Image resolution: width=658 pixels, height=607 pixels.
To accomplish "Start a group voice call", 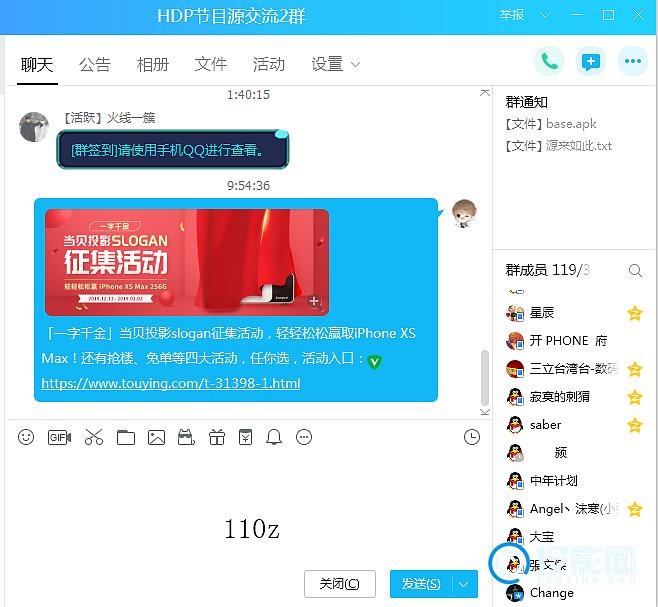I will 549,62.
